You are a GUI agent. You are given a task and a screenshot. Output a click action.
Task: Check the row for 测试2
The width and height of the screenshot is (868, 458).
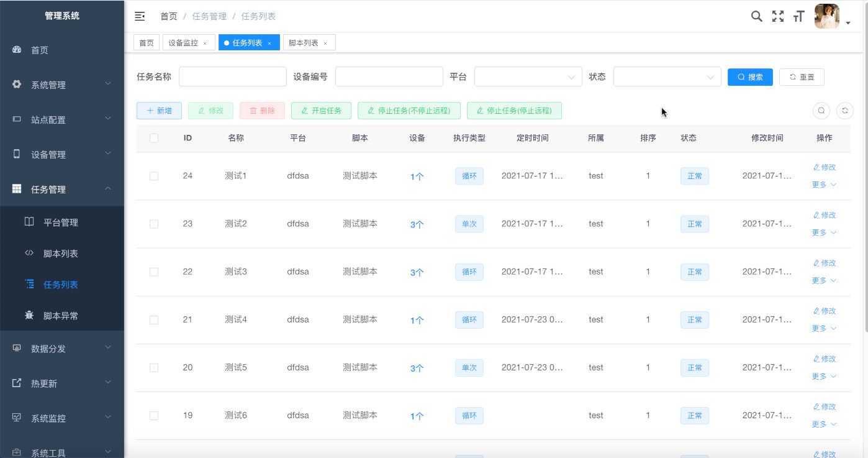coord(154,224)
